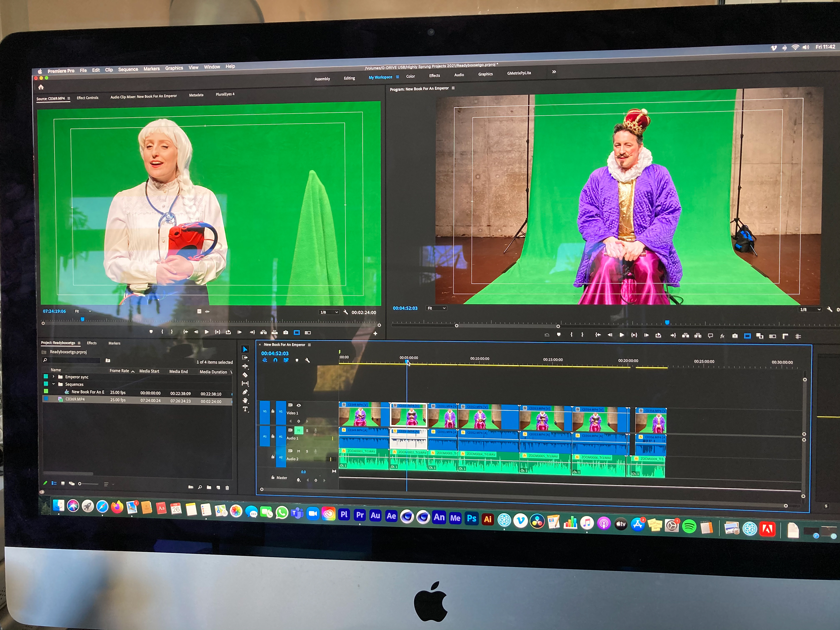
Task: Add a marker in the source monitor
Action: click(152, 332)
